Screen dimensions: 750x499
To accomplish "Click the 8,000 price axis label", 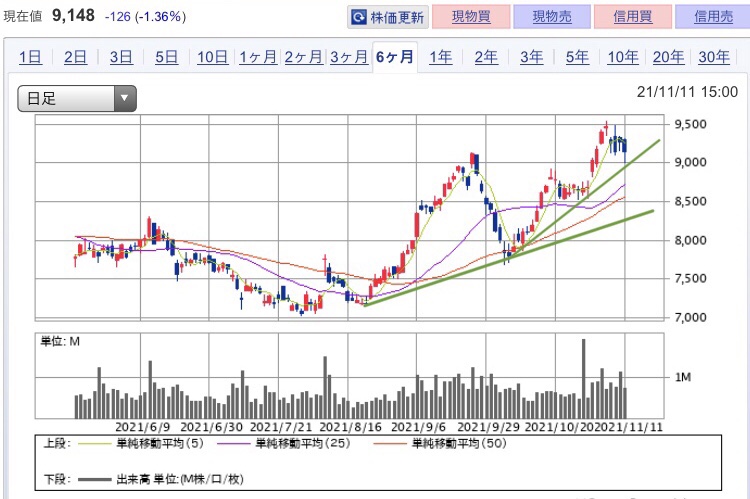I will [x=690, y=240].
